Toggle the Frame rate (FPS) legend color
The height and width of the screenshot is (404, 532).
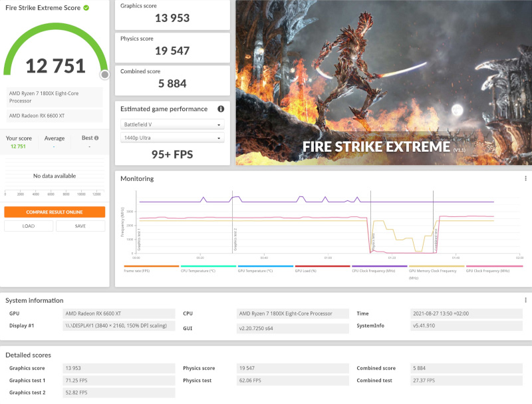click(152, 266)
